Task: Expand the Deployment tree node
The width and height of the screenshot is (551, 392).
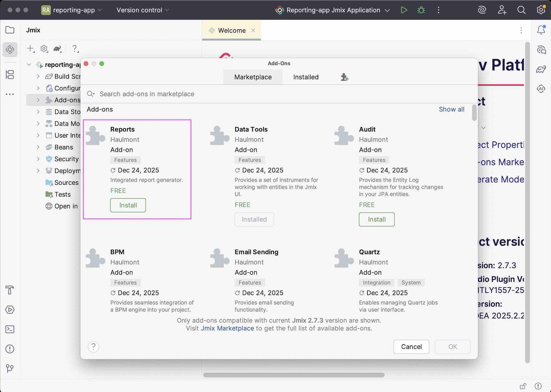Action: pyautogui.click(x=38, y=171)
